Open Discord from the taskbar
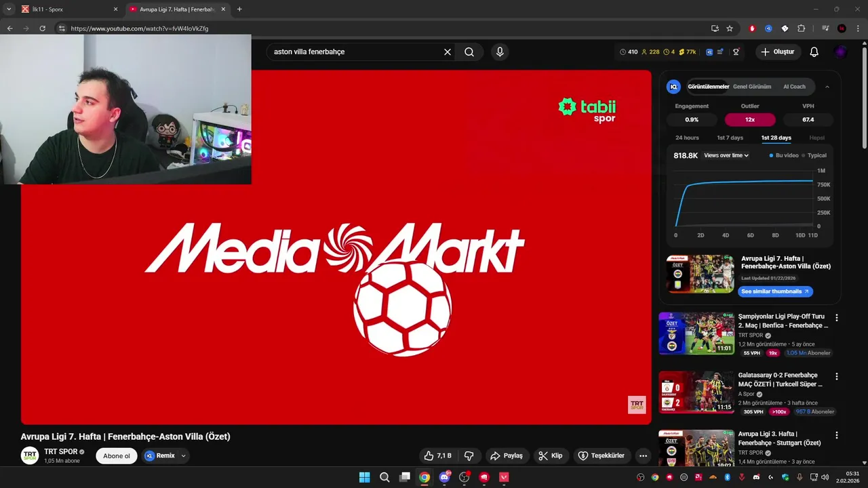Viewport: 868px width, 488px height. tap(444, 477)
